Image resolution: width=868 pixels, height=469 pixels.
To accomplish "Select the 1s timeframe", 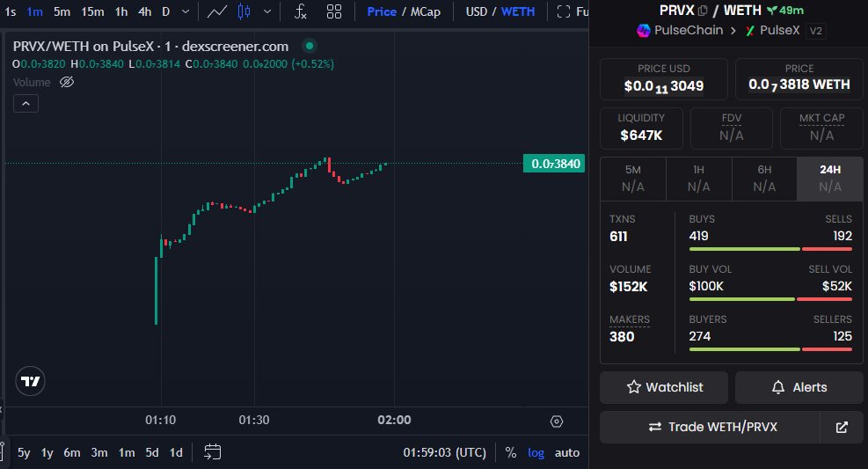I will [x=11, y=11].
